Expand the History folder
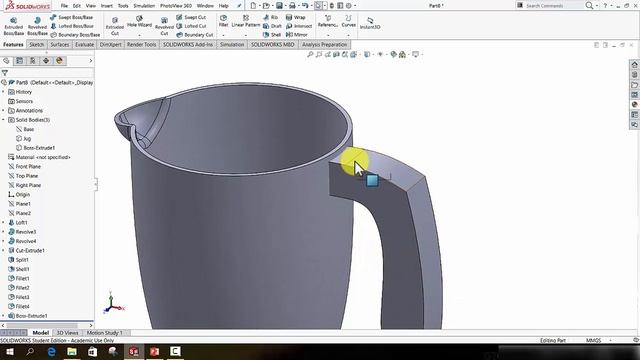The height and width of the screenshot is (360, 640). [3, 92]
